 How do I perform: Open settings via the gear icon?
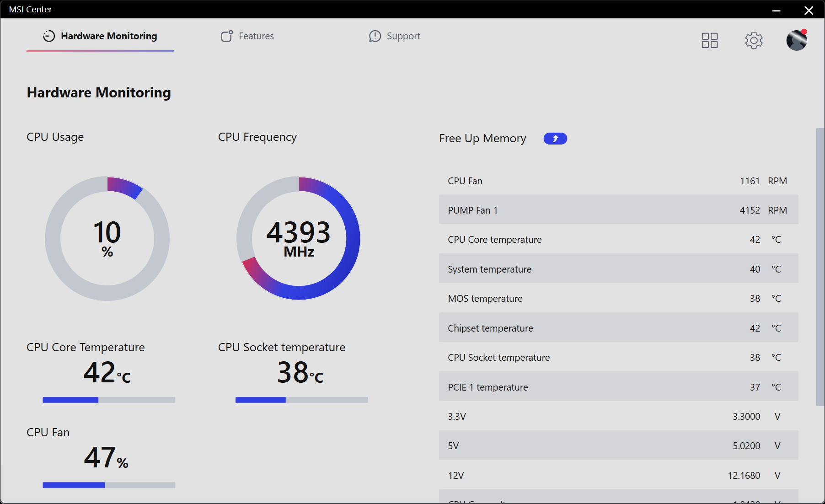pyautogui.click(x=754, y=40)
